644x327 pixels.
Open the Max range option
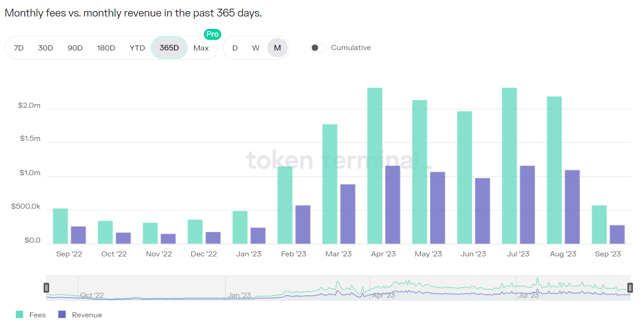click(201, 48)
